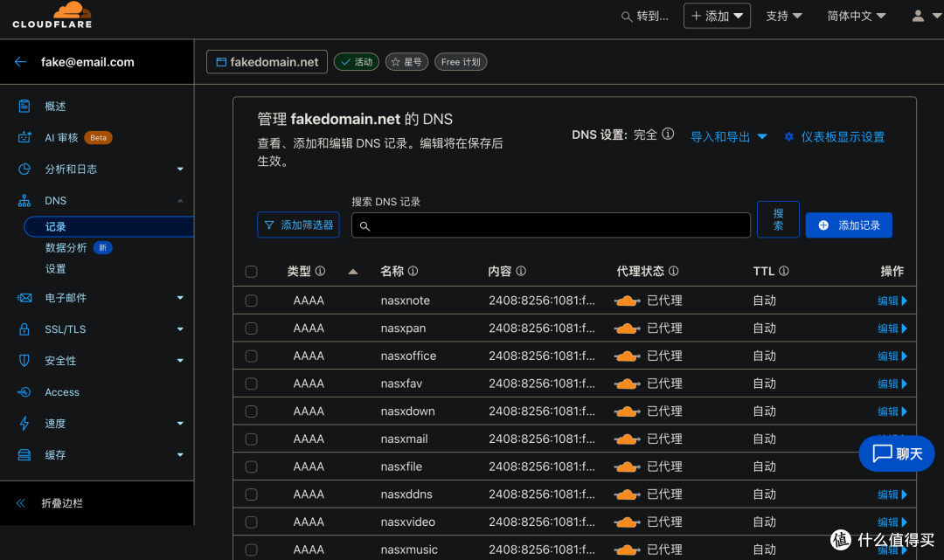Check the select-all checkbox in table header

tap(252, 272)
